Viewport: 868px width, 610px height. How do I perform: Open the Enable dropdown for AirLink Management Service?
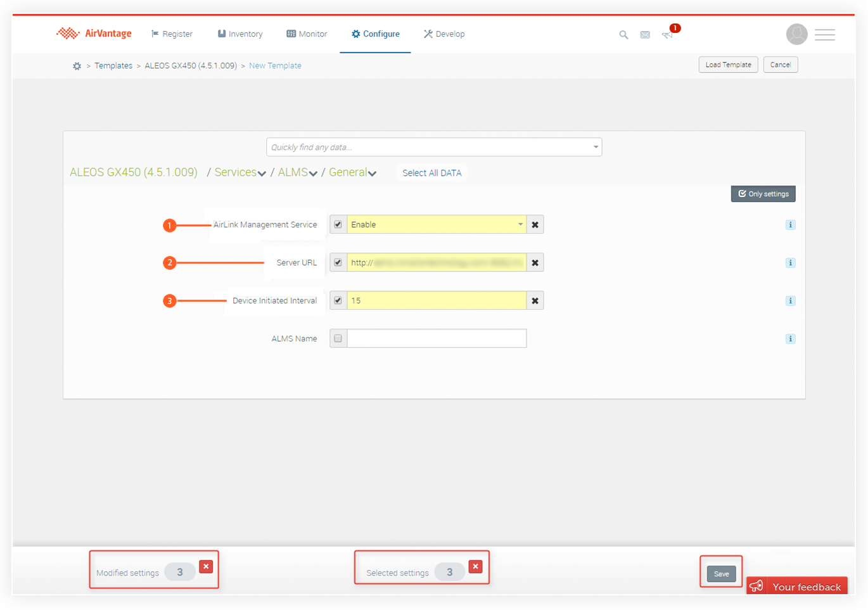437,225
